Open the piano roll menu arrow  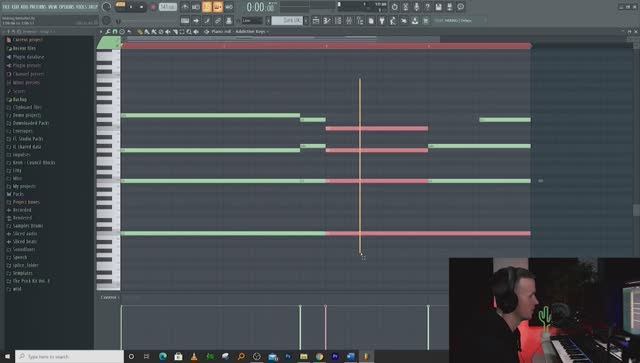[101, 31]
